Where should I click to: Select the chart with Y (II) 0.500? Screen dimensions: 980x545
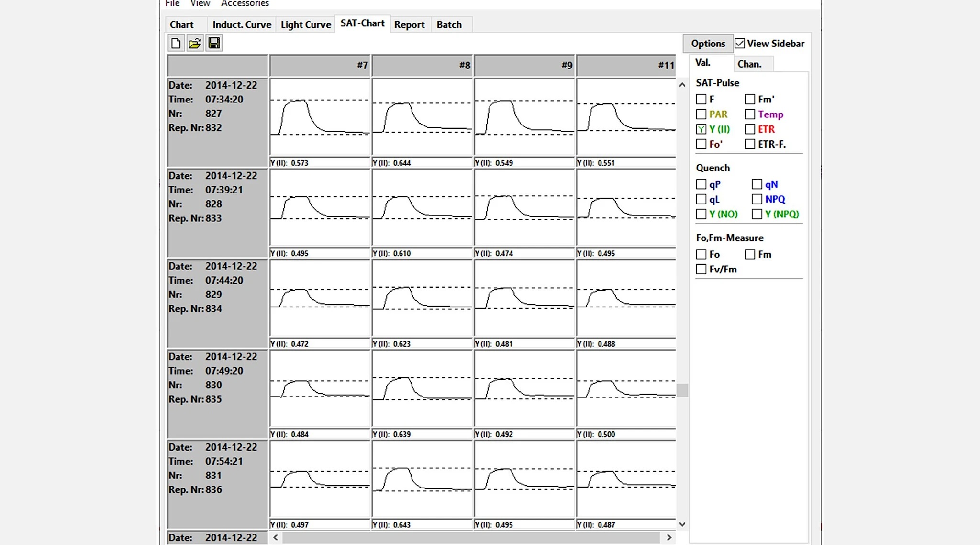tap(626, 388)
